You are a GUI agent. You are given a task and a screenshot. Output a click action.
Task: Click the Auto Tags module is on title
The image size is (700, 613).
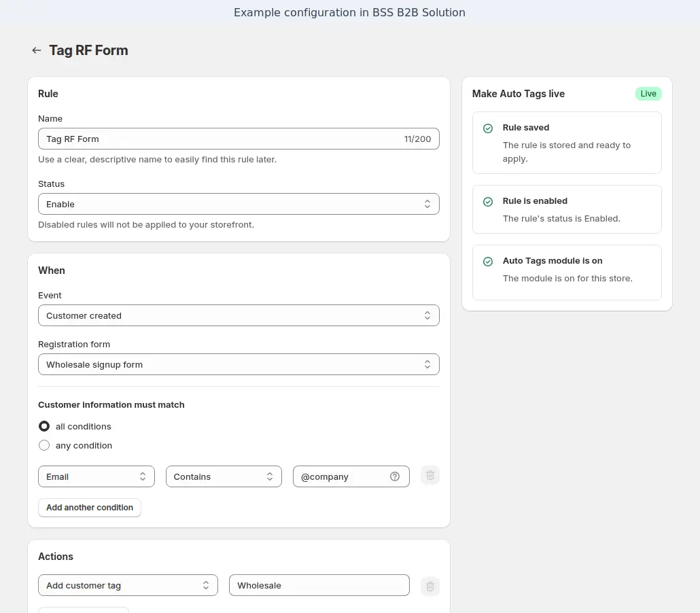(x=553, y=261)
